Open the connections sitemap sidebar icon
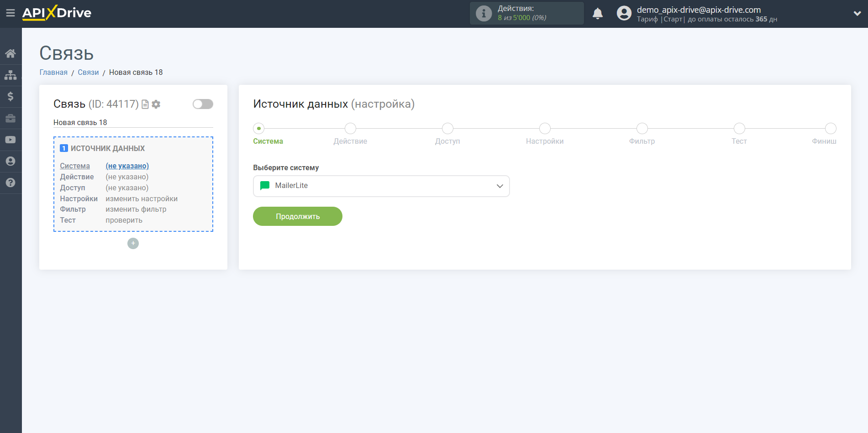Screen dimensions: 868x433 click(x=11, y=75)
